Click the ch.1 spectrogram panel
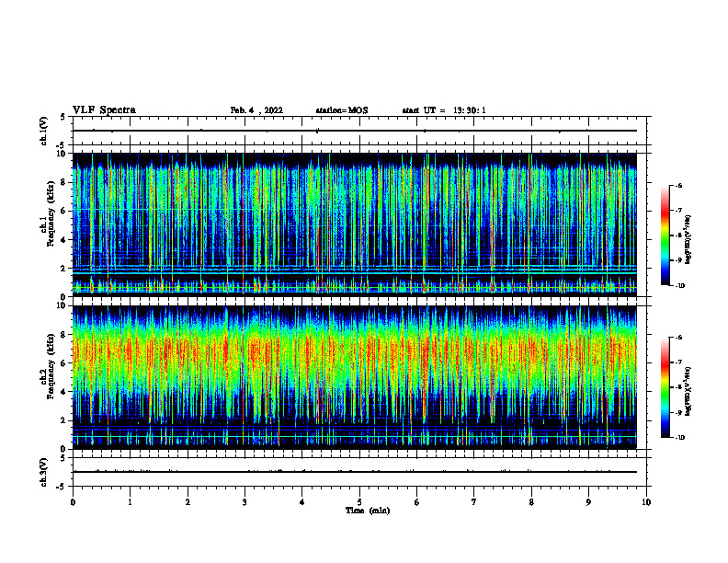The width and height of the screenshot is (728, 563). click(354, 224)
